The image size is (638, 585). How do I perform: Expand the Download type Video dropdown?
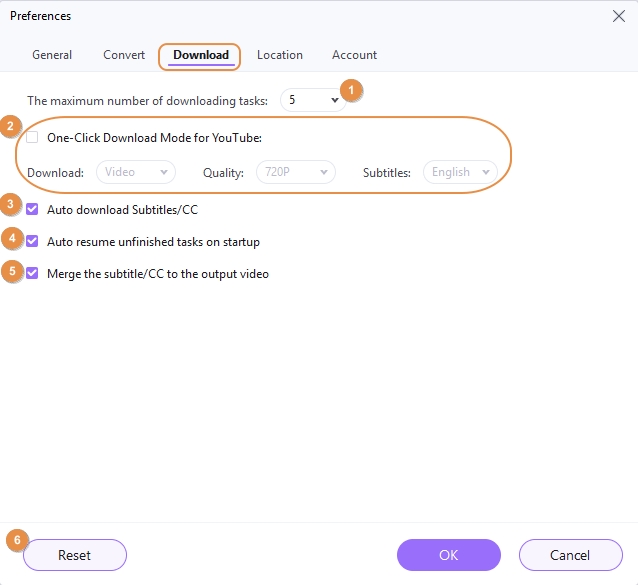pyautogui.click(x=135, y=172)
